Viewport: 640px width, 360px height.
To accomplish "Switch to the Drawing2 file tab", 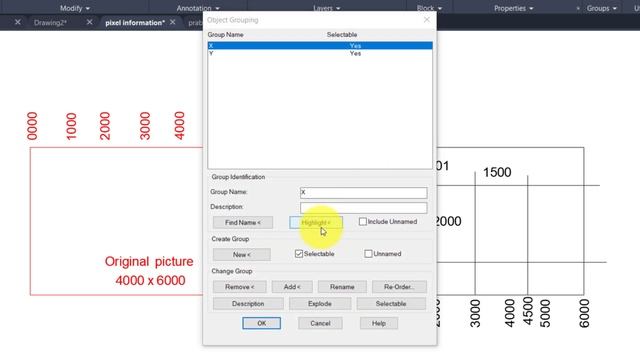I will click(50, 23).
